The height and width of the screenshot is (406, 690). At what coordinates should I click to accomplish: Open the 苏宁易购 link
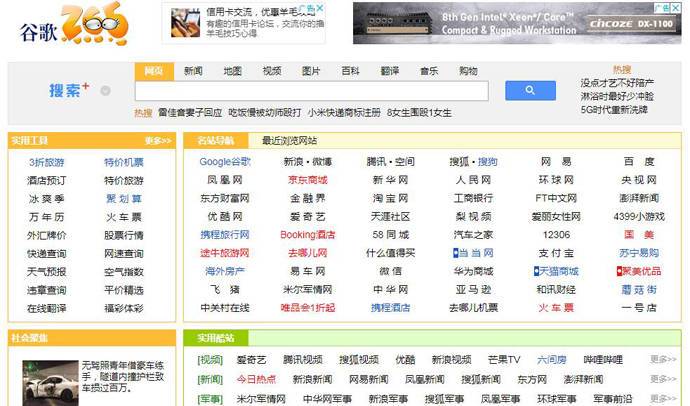click(x=639, y=253)
